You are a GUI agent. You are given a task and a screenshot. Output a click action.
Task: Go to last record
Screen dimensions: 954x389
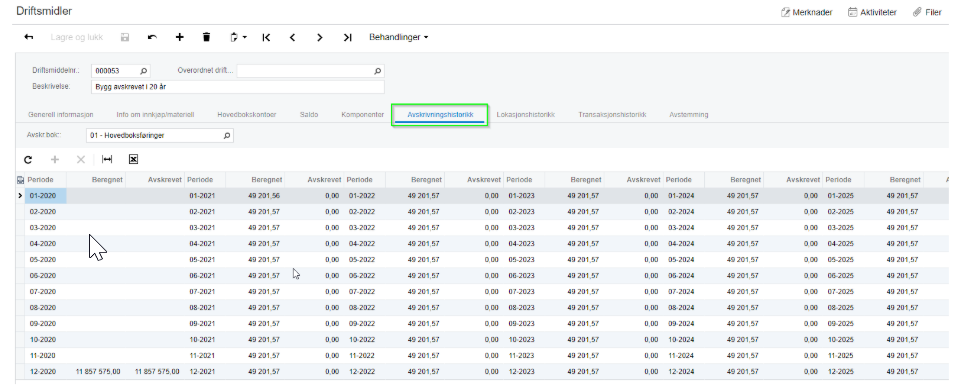coord(347,37)
